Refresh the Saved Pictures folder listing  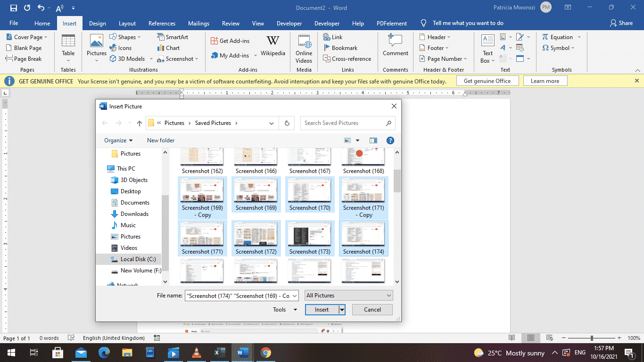[287, 123]
